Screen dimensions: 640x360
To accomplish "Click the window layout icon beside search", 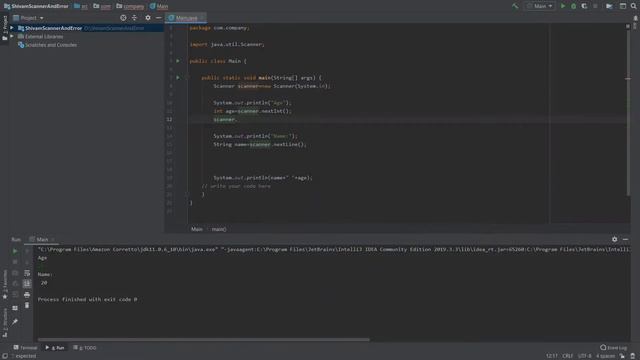I will tap(623, 6).
